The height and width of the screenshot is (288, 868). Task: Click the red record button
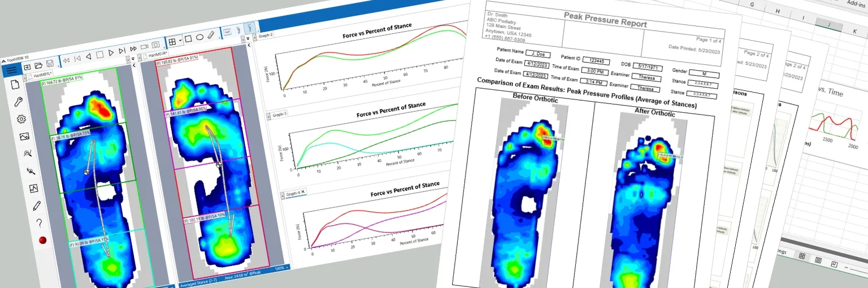click(42, 240)
